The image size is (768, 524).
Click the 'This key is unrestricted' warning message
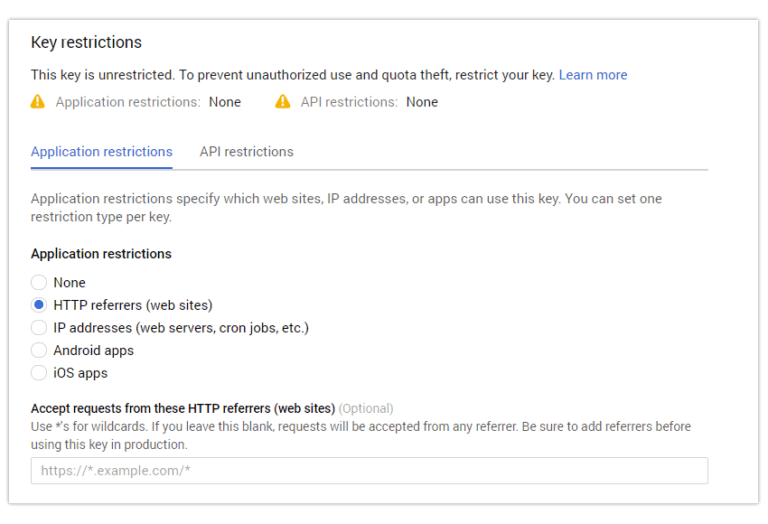pyautogui.click(x=293, y=75)
